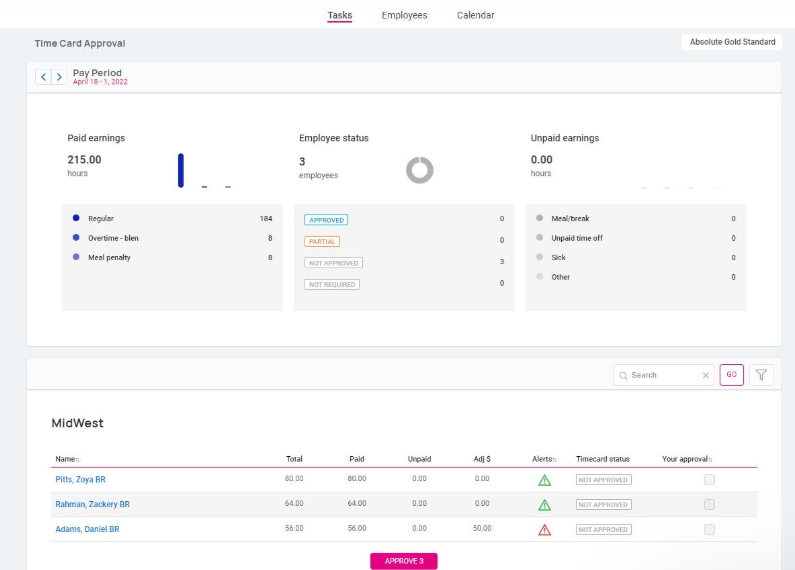Screen dimensions: 795x570
Task: Open the filter icon beside search
Action: (761, 375)
